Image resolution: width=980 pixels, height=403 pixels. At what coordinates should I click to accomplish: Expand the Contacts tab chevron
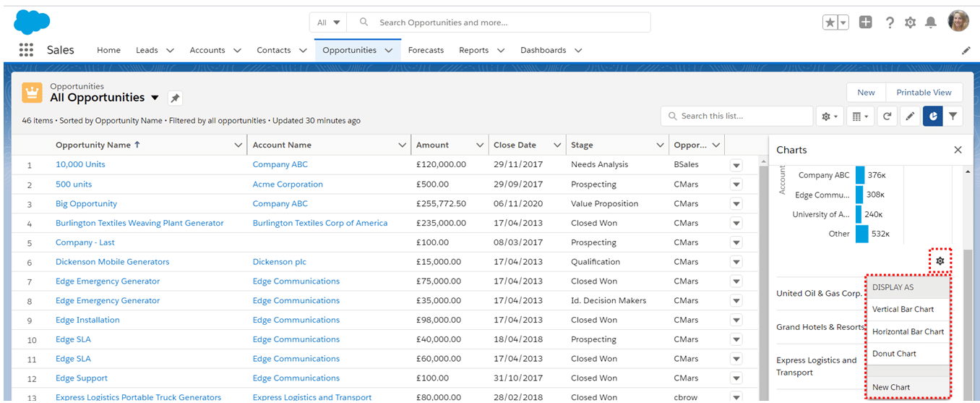(304, 51)
